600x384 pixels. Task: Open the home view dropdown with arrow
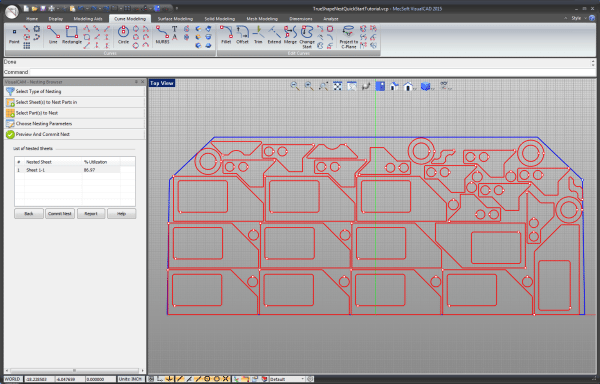pyautogui.click(x=409, y=86)
